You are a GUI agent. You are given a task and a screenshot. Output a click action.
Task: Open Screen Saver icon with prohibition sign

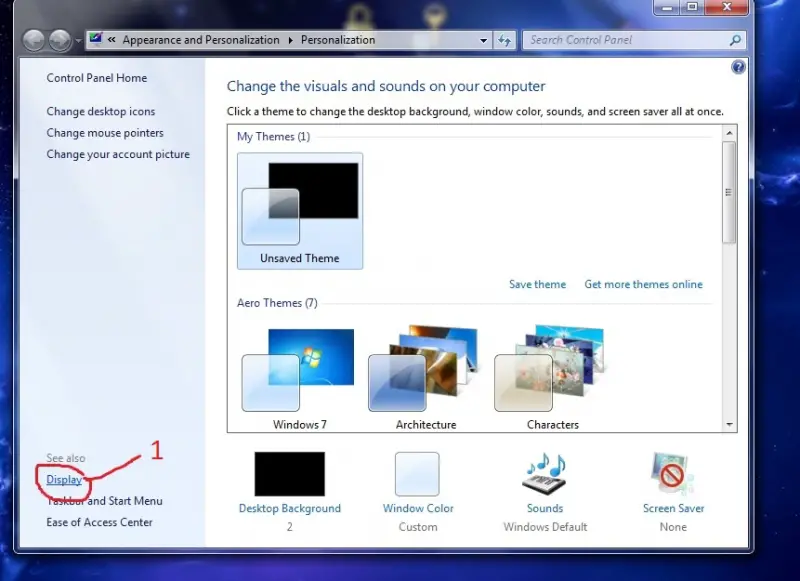[x=672, y=474]
